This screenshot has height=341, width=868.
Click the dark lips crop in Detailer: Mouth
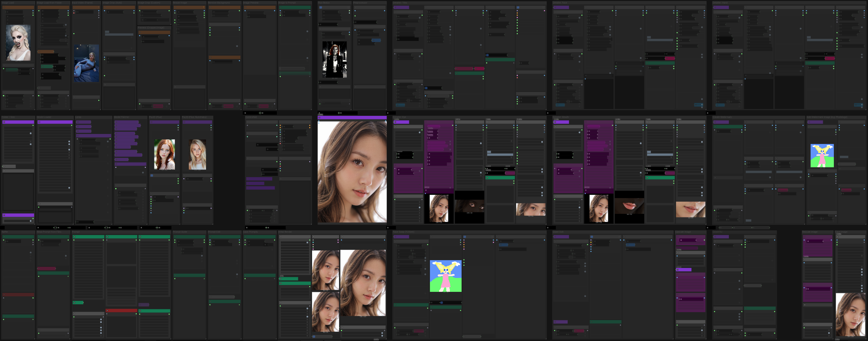(629, 206)
